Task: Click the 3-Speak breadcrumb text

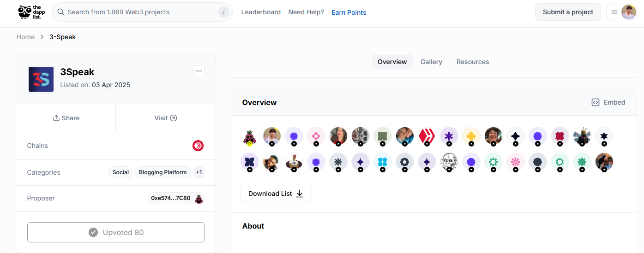Action: pos(63,37)
